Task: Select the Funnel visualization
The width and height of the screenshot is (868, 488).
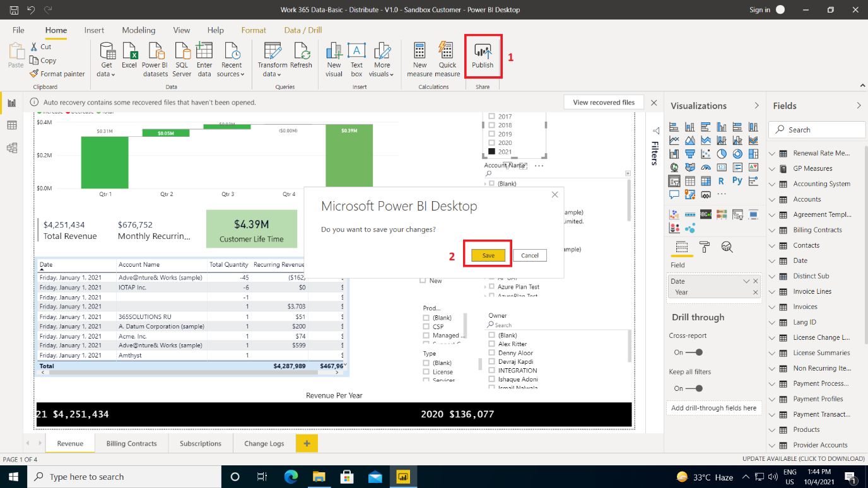Action: tap(690, 154)
